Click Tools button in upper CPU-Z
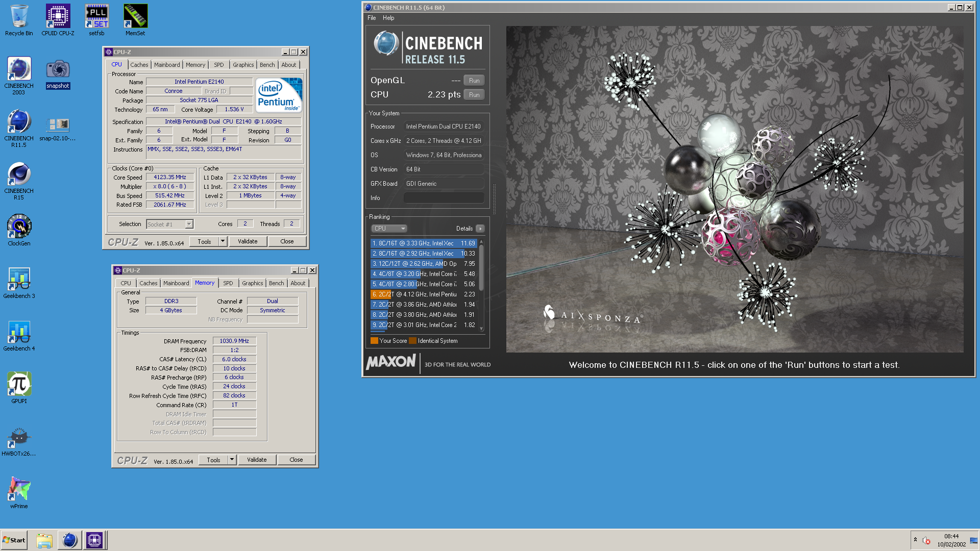This screenshot has width=980, height=551. (205, 241)
